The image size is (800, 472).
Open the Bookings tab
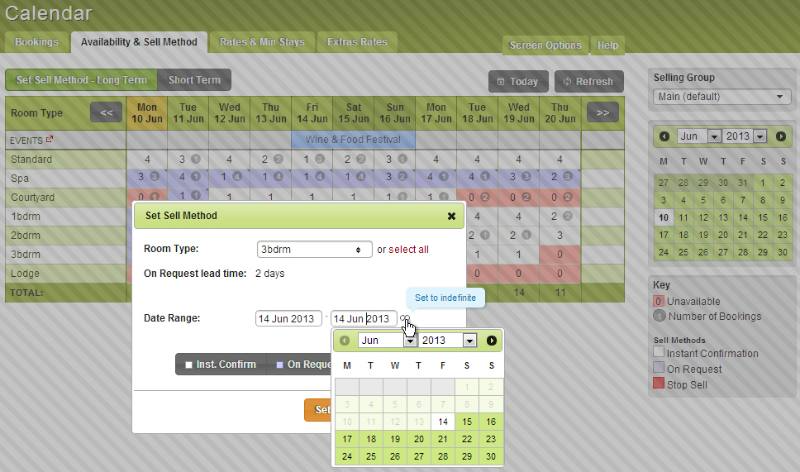tap(37, 42)
